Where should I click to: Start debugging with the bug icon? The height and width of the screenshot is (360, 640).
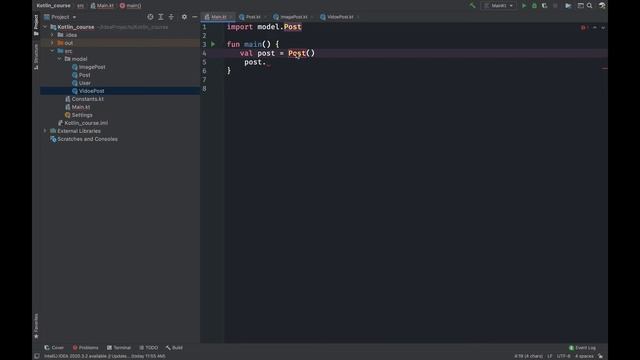click(x=534, y=6)
